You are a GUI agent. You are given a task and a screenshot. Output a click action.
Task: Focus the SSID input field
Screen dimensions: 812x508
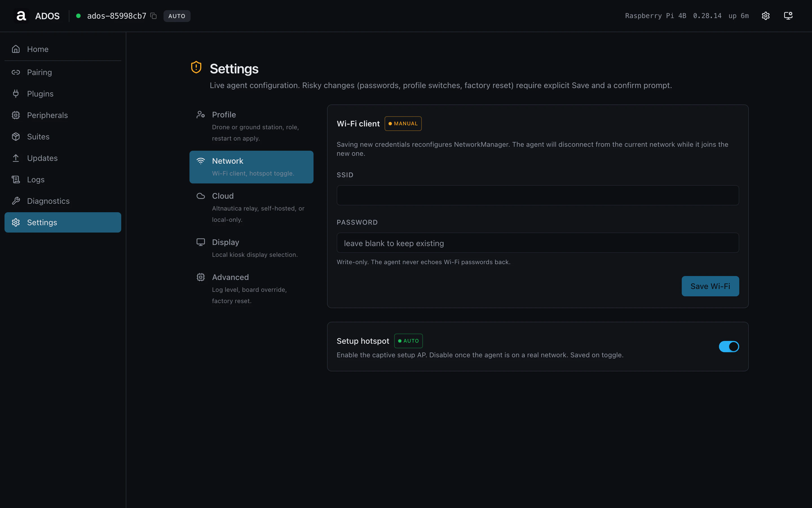[x=538, y=195]
